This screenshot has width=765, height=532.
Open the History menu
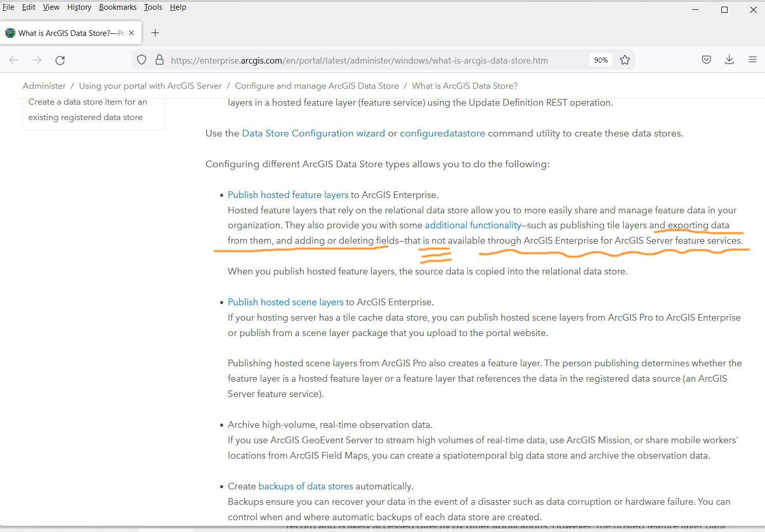point(79,7)
